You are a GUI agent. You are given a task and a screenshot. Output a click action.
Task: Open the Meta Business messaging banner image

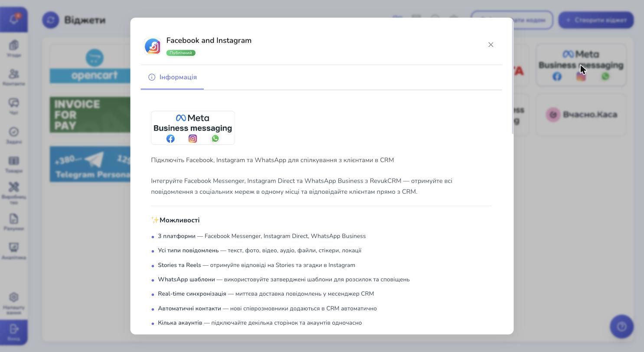click(x=193, y=128)
